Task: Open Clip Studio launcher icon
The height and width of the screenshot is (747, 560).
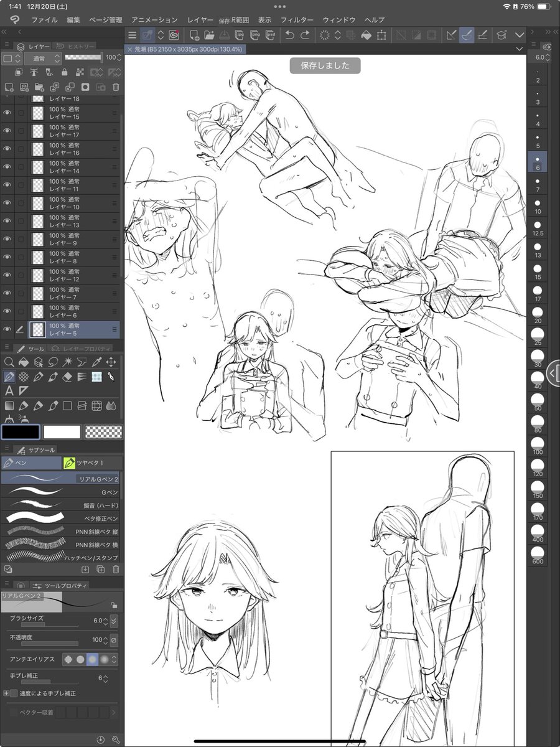Action: (x=174, y=35)
